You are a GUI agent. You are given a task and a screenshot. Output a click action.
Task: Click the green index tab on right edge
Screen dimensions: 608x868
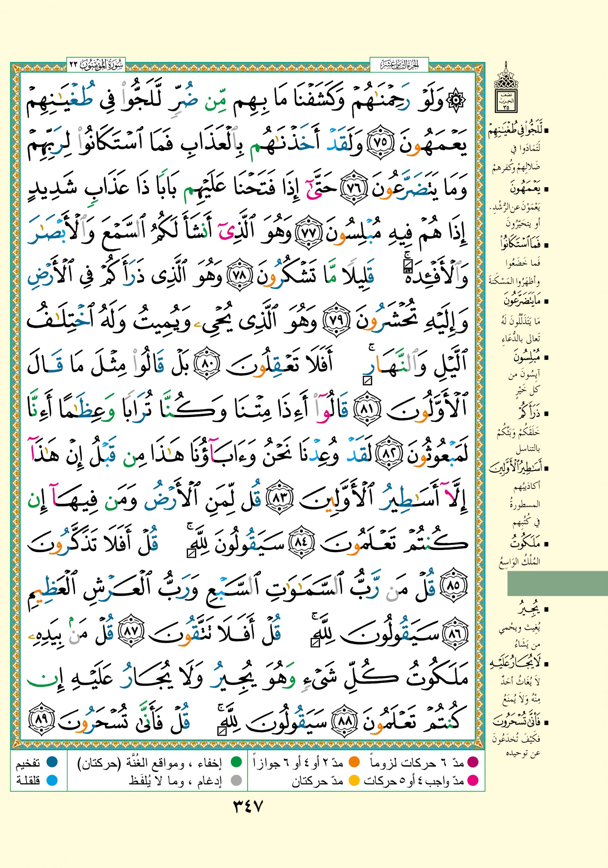[x=557, y=583]
